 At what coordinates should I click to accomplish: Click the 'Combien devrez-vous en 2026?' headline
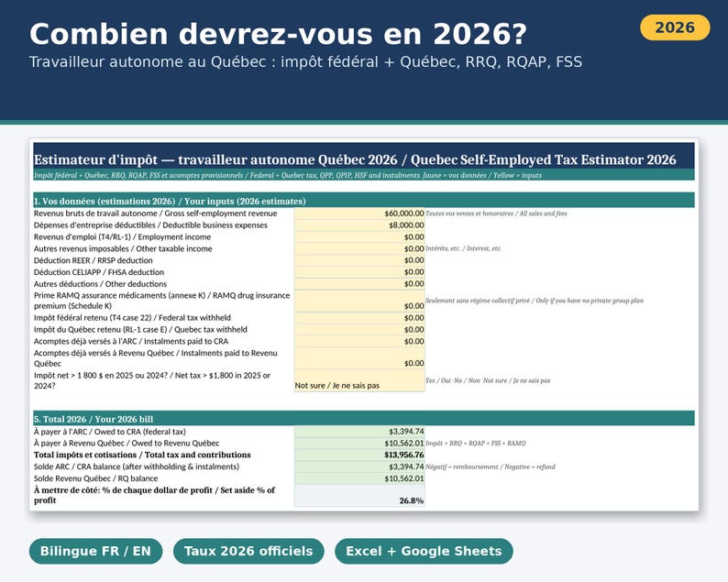point(278,34)
